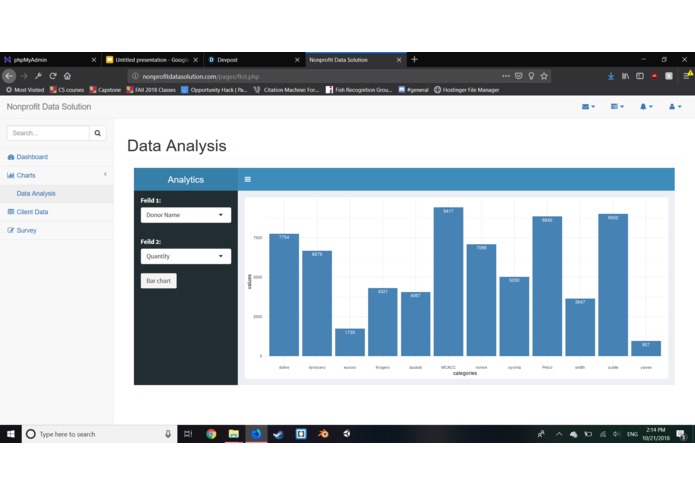
Task: Open the Unity icon on the taskbar
Action: [346, 434]
